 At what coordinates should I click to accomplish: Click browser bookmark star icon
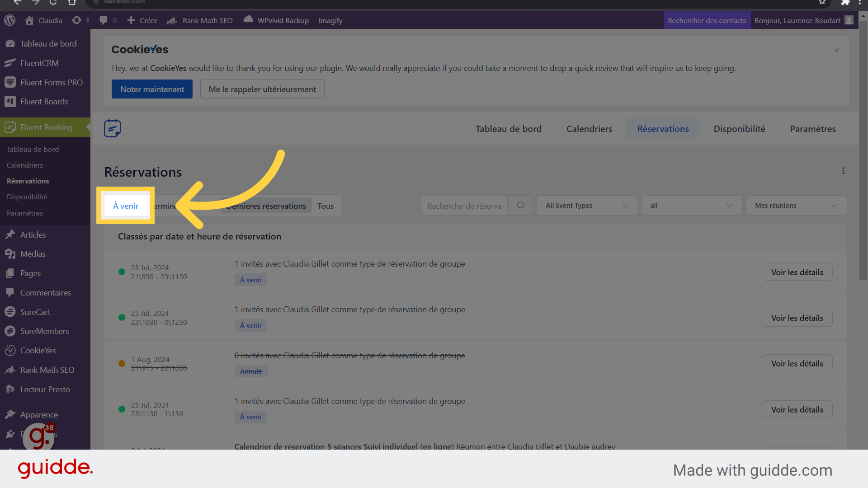point(822,2)
